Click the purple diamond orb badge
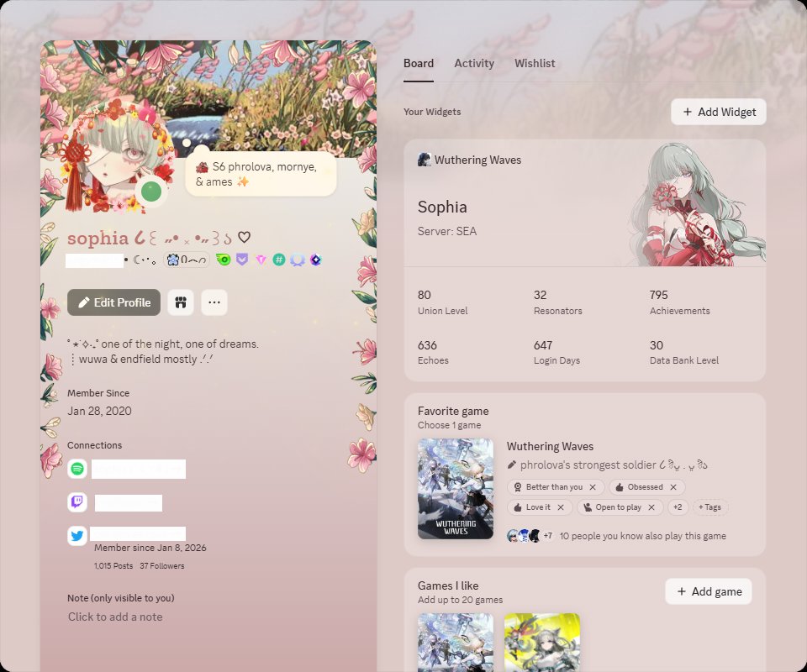The image size is (807, 672). point(315,260)
